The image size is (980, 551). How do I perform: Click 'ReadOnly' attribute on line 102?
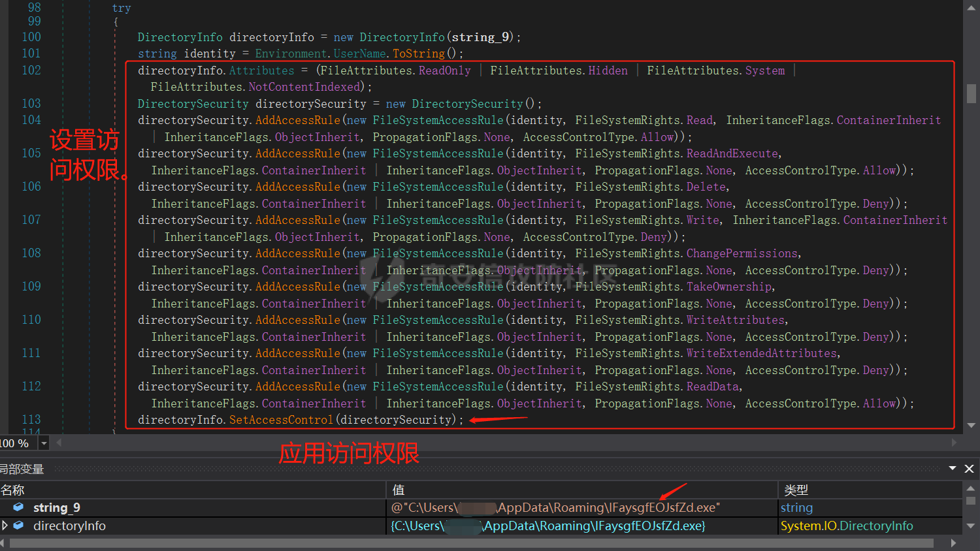click(444, 71)
